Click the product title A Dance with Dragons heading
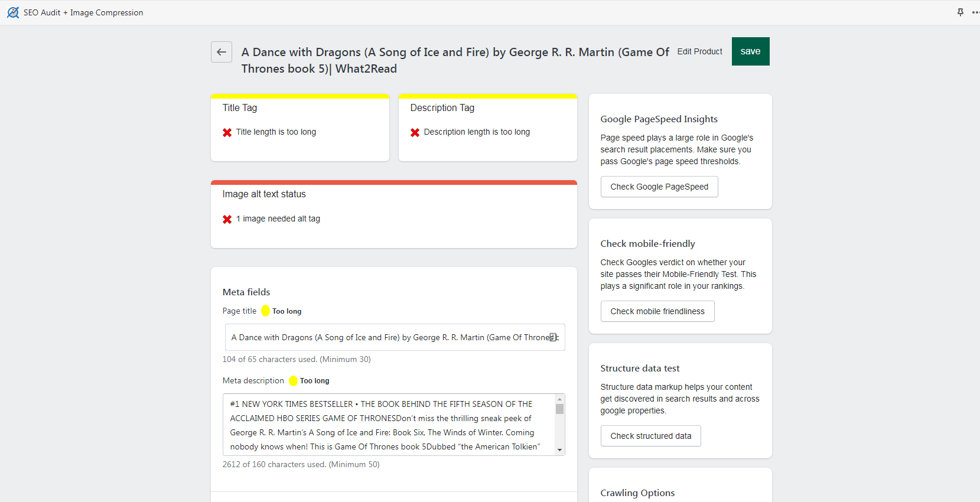980x502 pixels. click(455, 60)
